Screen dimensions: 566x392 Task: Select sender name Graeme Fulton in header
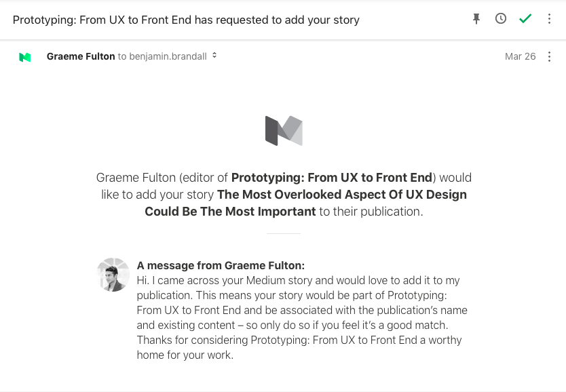point(81,56)
